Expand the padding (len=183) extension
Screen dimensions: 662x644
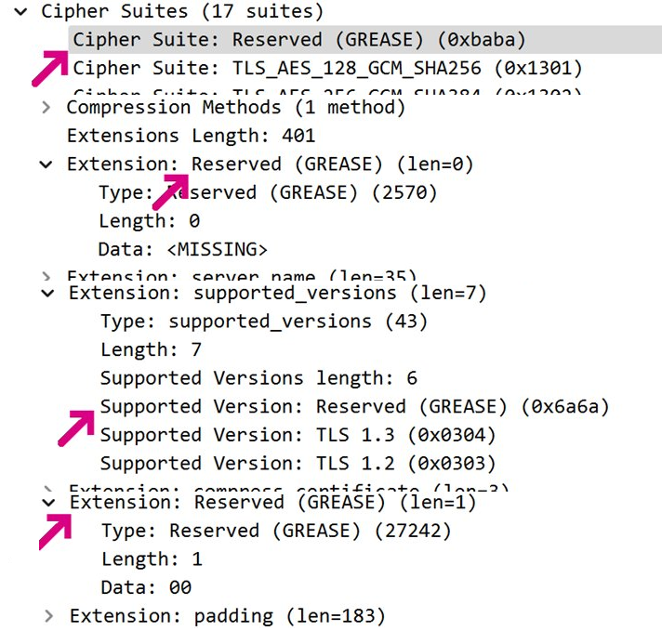coord(48,616)
